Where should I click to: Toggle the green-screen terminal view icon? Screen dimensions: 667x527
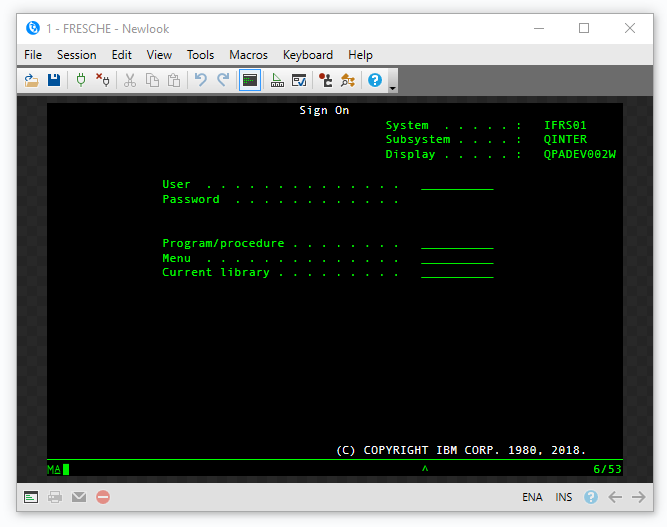250,80
